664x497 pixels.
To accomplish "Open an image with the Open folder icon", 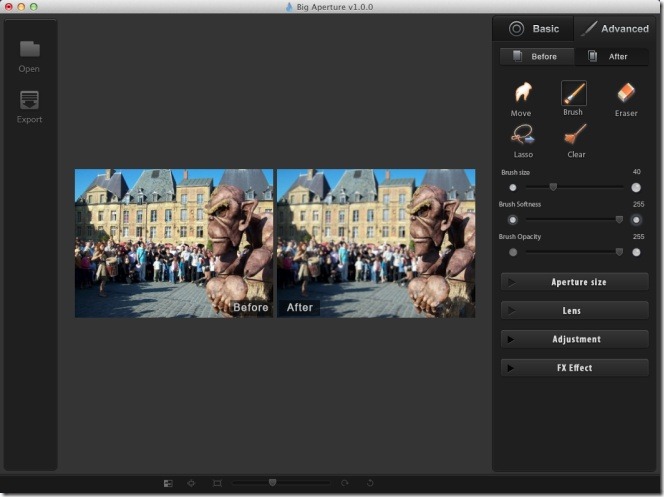I will click(x=29, y=50).
